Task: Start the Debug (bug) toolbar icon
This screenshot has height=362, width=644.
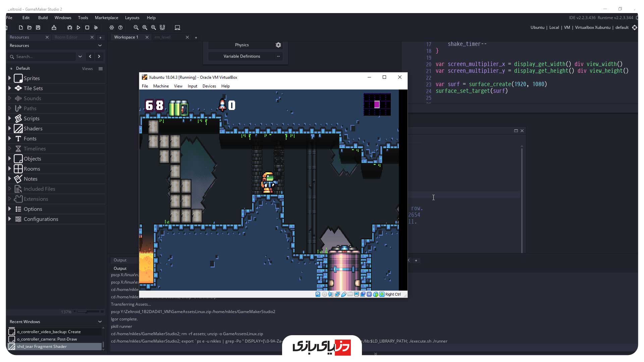Action: [x=70, y=27]
